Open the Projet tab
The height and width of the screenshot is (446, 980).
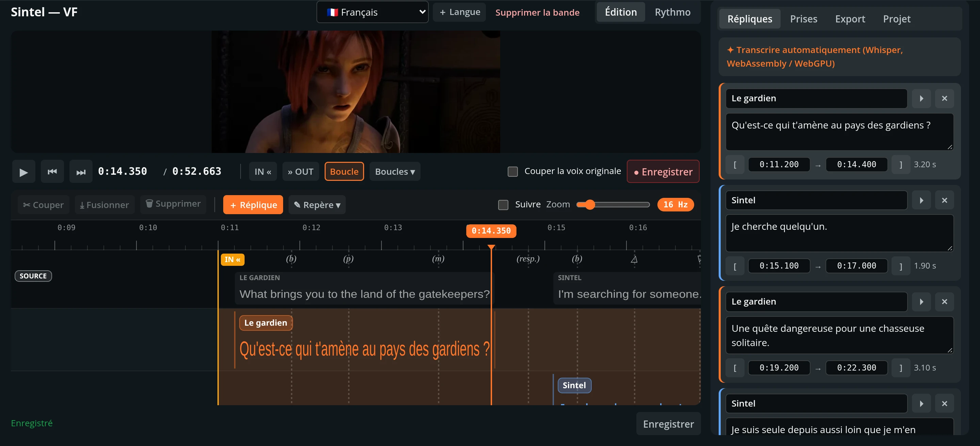point(897,19)
